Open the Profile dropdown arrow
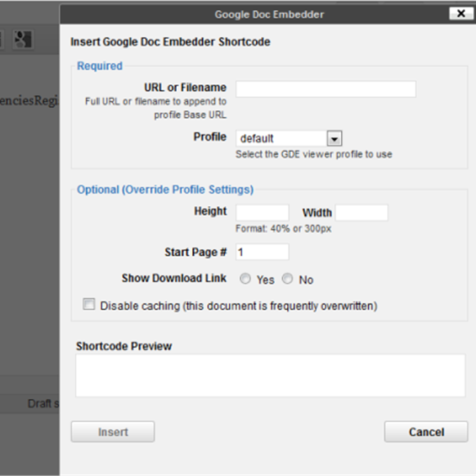Screen dimensions: 476x476 pyautogui.click(x=335, y=139)
